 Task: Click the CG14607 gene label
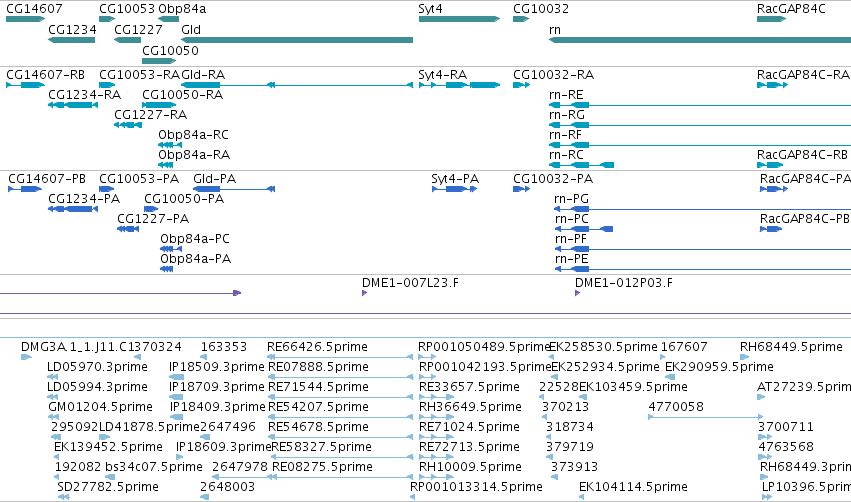point(34,9)
